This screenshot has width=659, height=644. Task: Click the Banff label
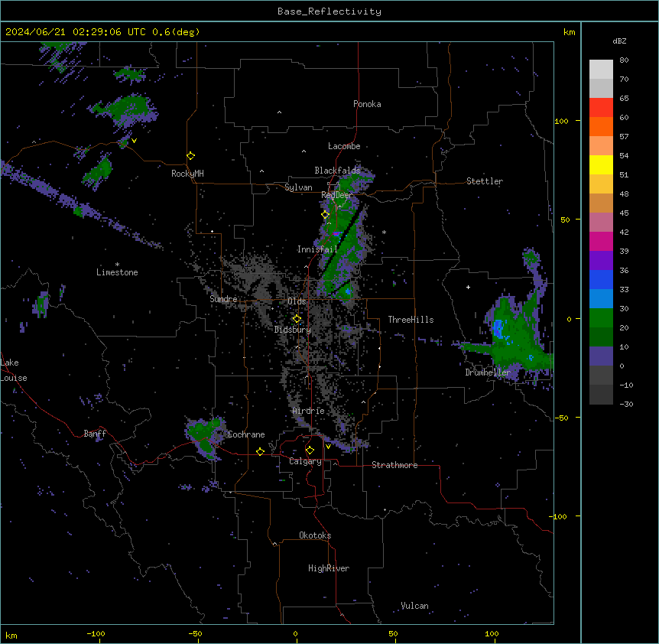pos(95,434)
